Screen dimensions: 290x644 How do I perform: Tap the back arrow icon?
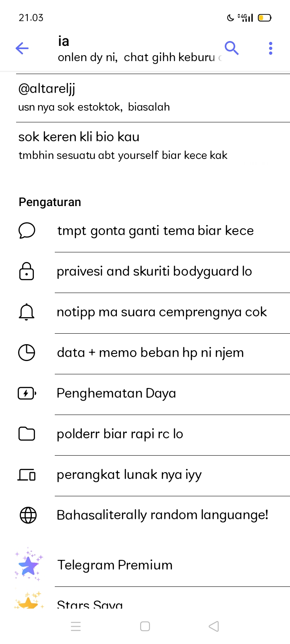point(22,49)
